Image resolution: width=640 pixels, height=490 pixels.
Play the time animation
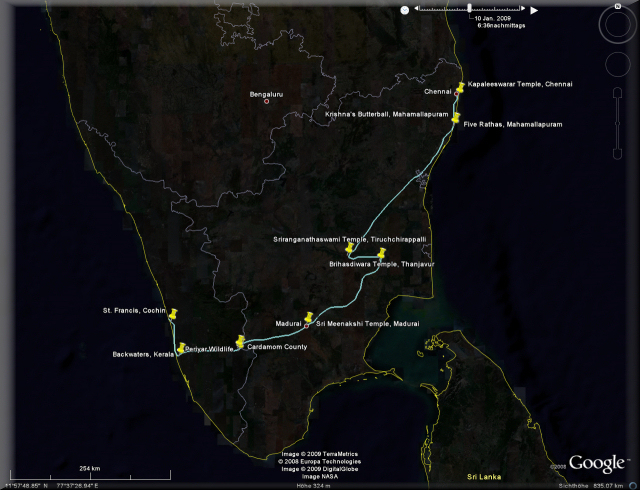[534, 11]
